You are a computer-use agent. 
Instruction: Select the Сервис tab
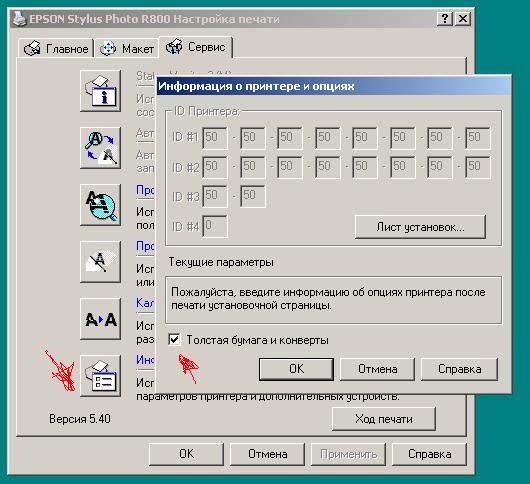point(196,47)
